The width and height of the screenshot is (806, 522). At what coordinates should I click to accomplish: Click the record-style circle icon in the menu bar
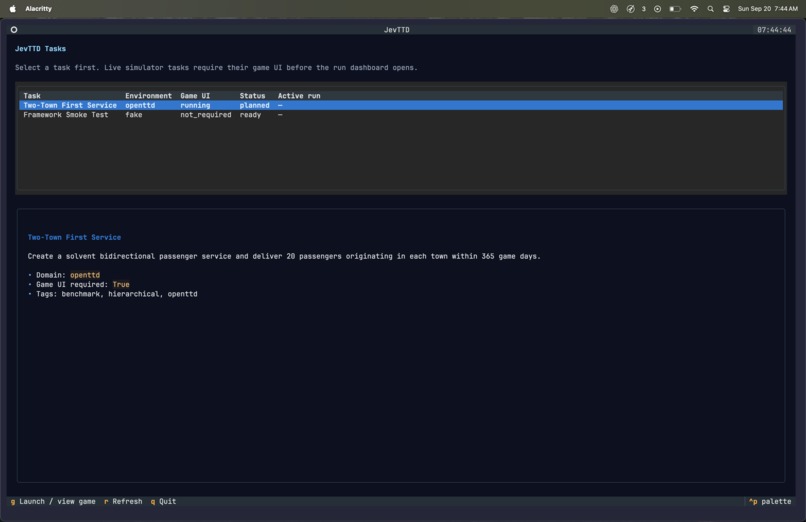point(657,9)
